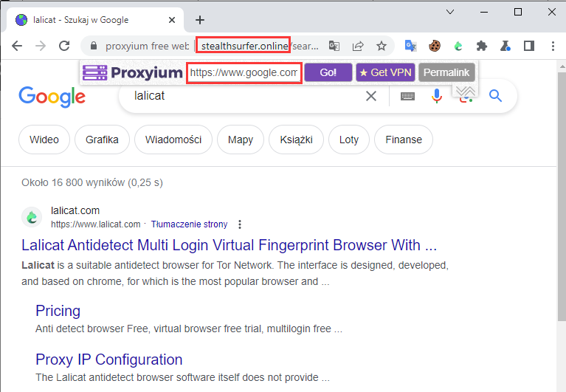Bookmark this page with the star icon

(x=382, y=46)
